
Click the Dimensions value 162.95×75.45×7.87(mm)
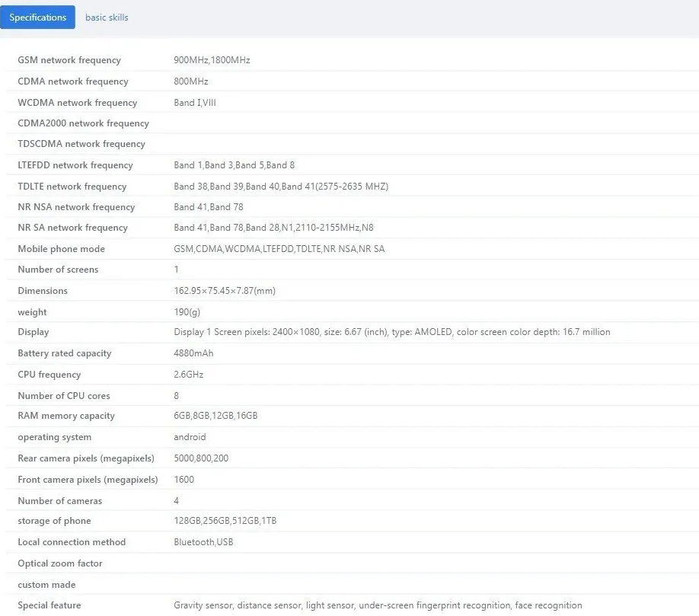(x=225, y=291)
